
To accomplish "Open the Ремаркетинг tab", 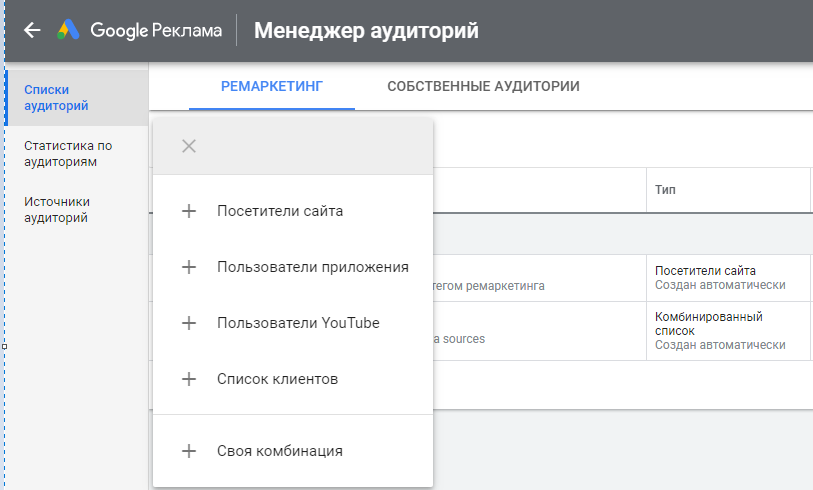I will click(x=272, y=87).
